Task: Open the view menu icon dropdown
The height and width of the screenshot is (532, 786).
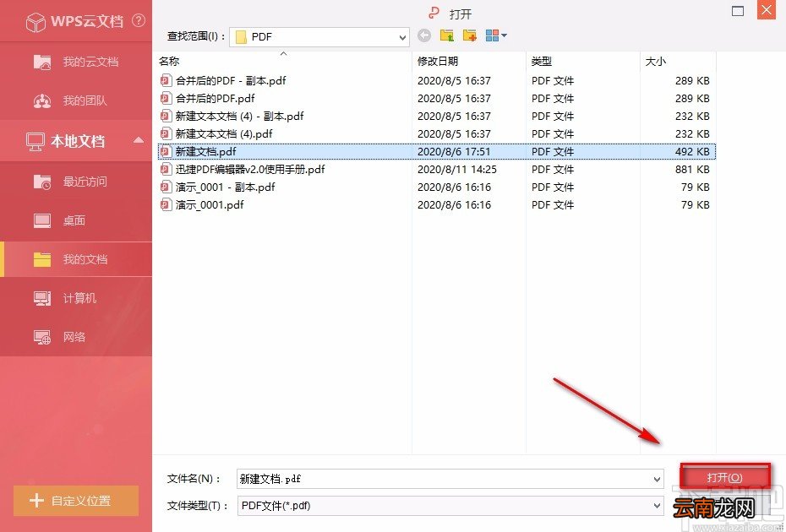Action: coord(496,35)
